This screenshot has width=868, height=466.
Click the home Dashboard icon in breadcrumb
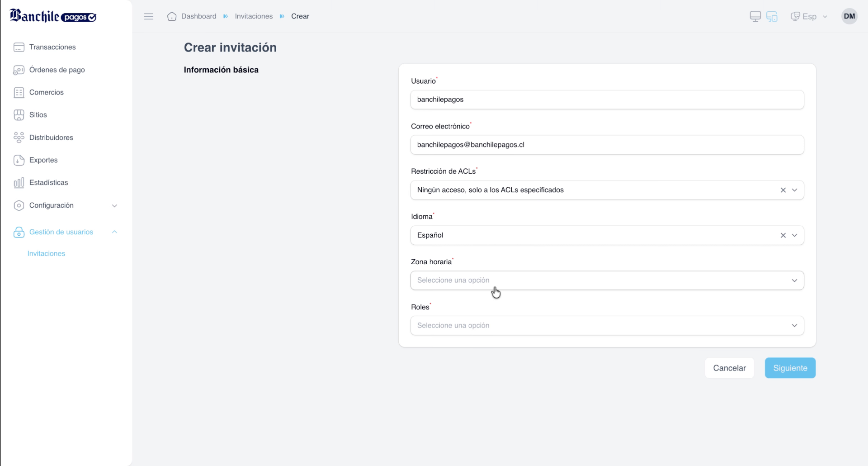pos(172,16)
